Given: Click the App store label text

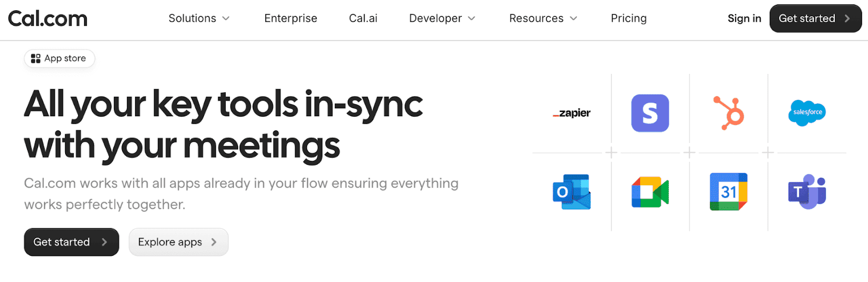Looking at the screenshot, I should point(65,58).
